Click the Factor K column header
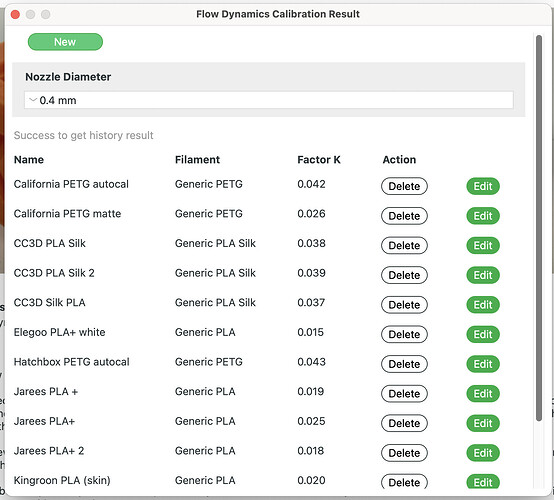Viewport: 554px width, 500px height. click(x=319, y=160)
